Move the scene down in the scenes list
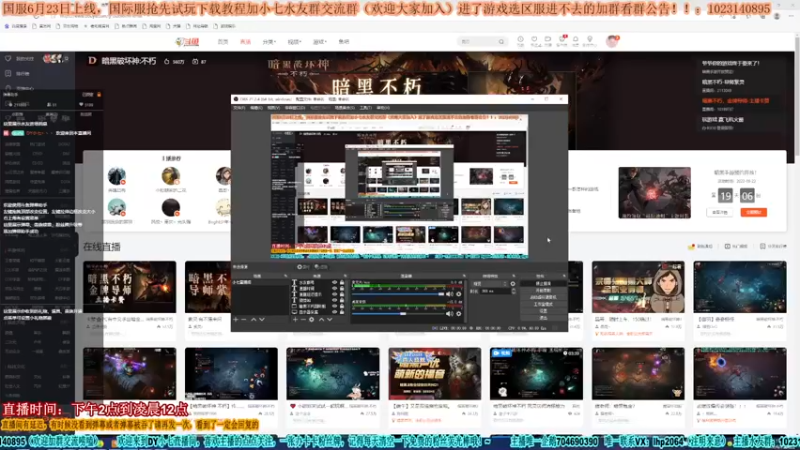Image resolution: width=800 pixels, height=450 pixels. click(262, 319)
